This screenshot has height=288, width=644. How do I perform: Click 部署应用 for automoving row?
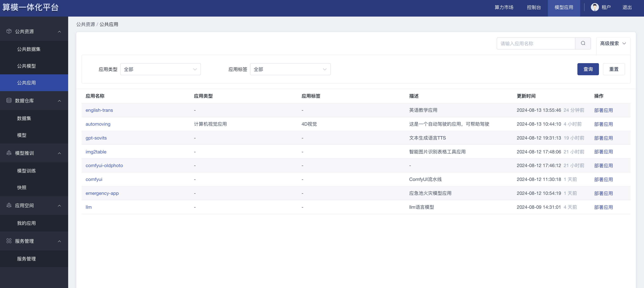point(603,124)
